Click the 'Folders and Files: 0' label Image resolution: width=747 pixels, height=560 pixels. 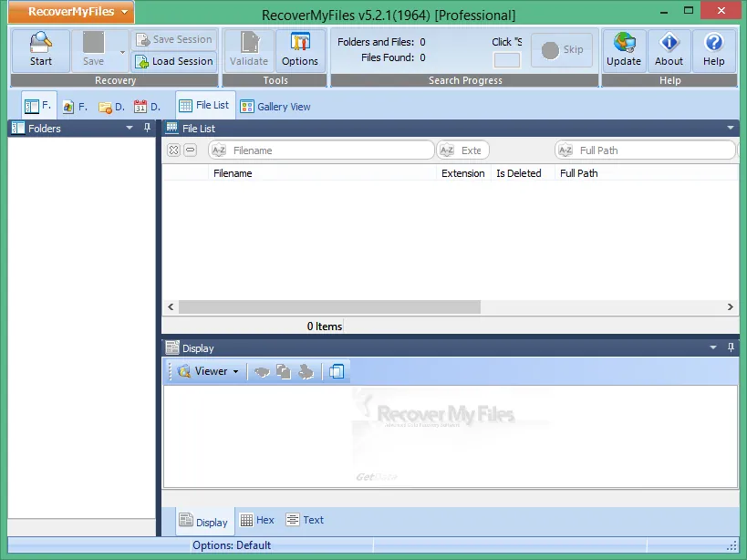381,42
